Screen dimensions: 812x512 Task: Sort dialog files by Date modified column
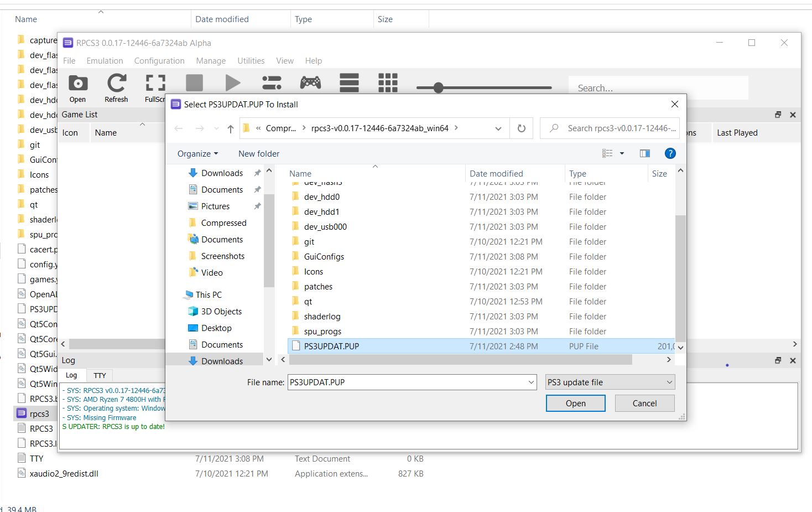[x=496, y=173]
